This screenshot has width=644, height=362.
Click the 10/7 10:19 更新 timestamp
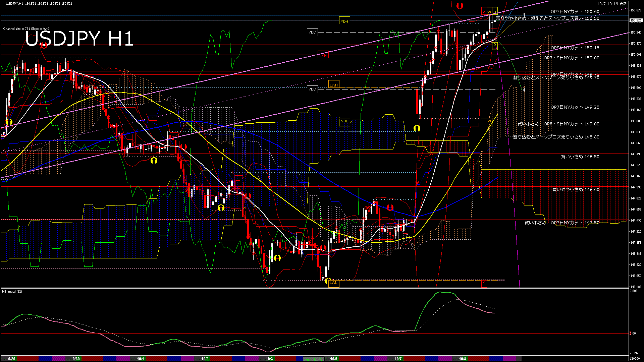[x=612, y=4]
